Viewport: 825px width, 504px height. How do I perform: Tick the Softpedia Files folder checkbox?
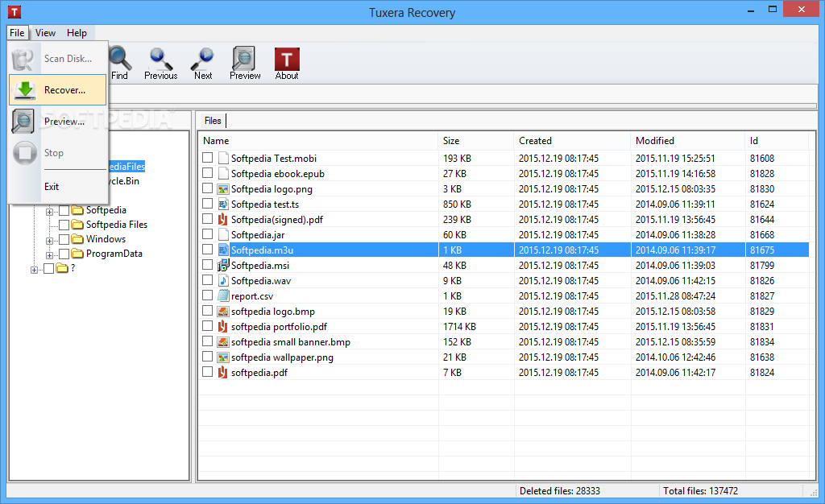click(64, 225)
